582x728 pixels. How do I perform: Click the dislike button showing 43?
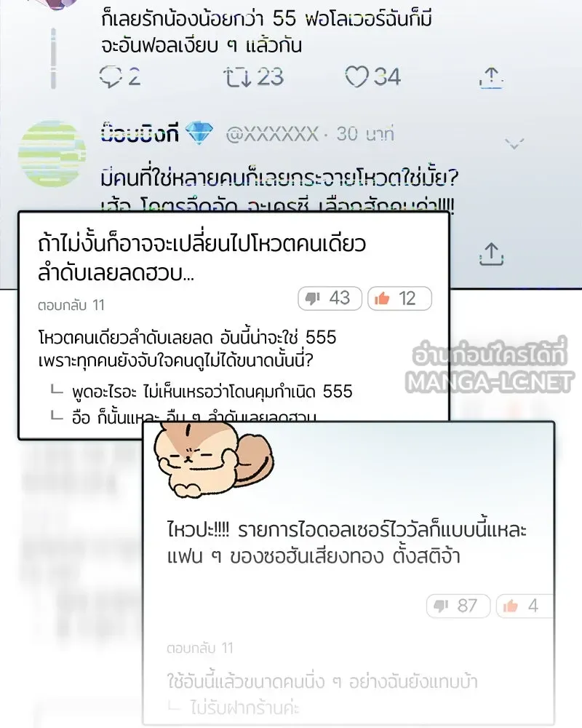(x=330, y=298)
